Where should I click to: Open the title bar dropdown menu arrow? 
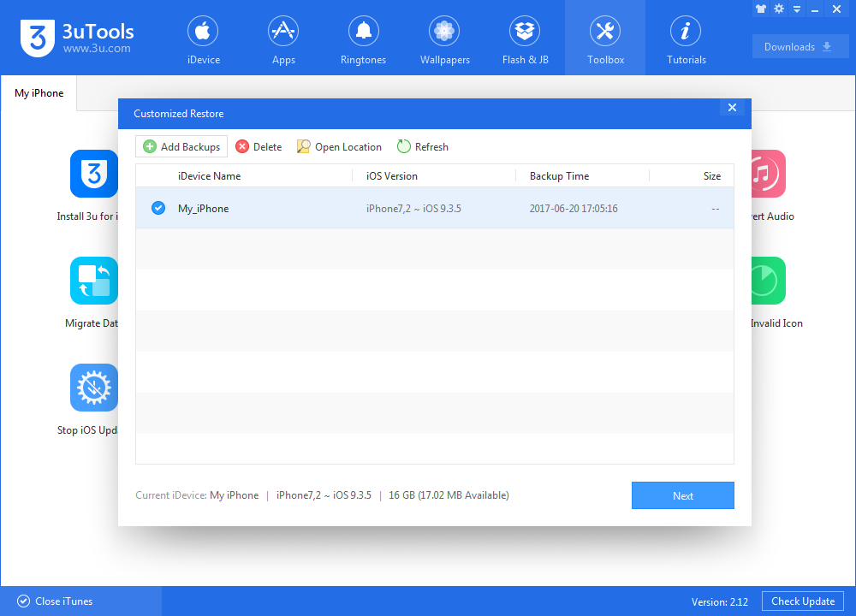[797, 9]
